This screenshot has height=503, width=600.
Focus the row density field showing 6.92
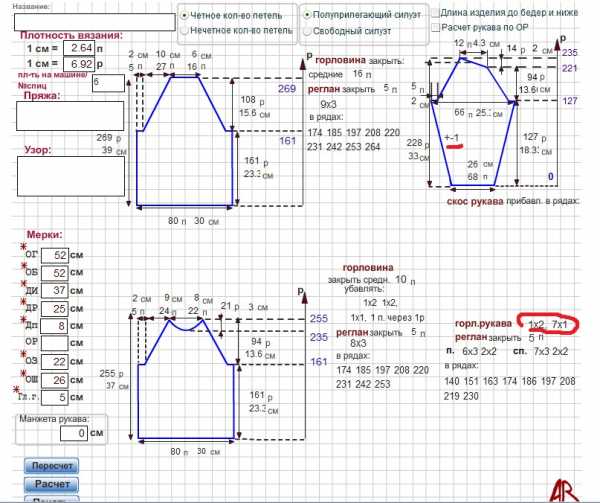pos(79,63)
